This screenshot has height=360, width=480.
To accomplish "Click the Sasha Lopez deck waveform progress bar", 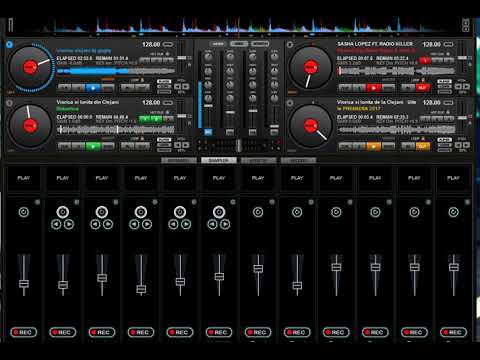I will (396, 71).
